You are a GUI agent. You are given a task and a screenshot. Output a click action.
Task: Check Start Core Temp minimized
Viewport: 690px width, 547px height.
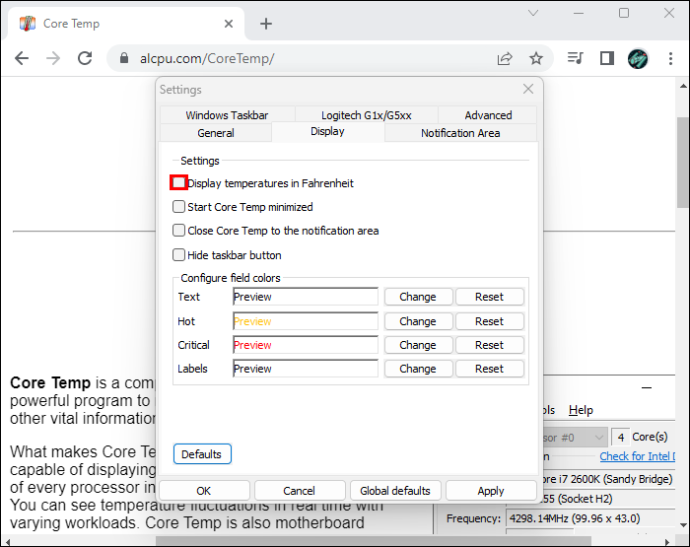point(179,206)
